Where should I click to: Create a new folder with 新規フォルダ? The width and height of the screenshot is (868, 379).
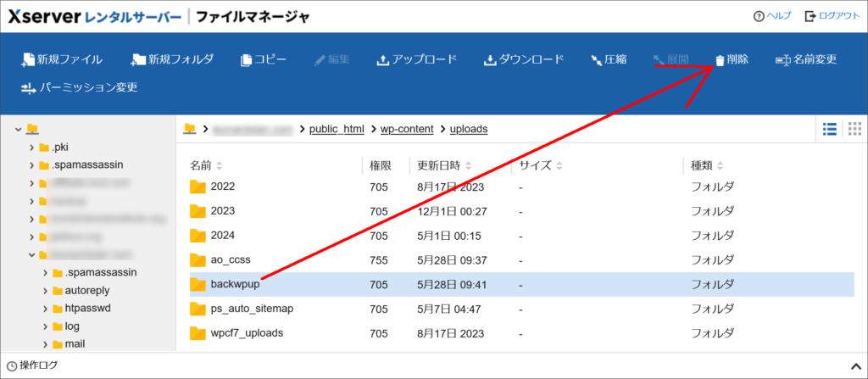click(173, 59)
